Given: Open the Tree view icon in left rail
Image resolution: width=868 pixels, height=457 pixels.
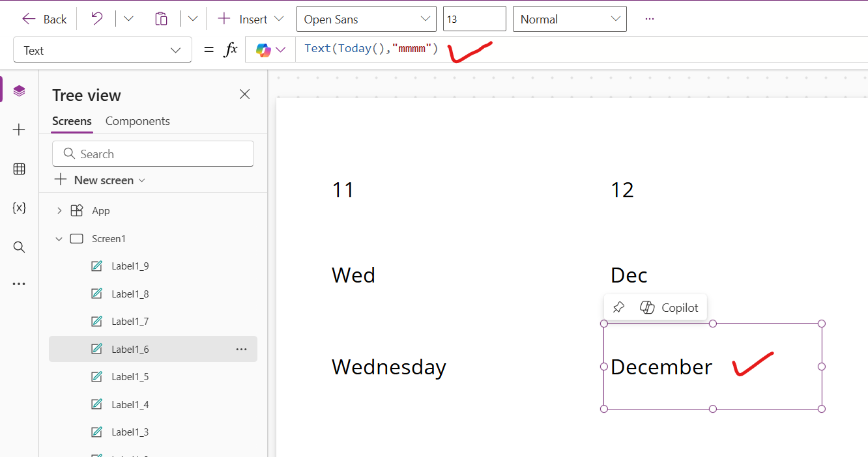Looking at the screenshot, I should pyautogui.click(x=19, y=90).
